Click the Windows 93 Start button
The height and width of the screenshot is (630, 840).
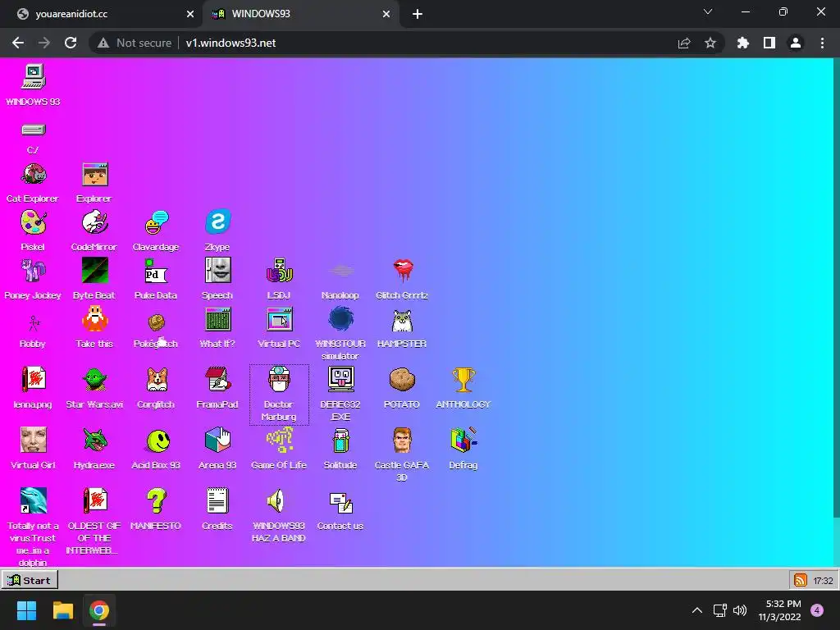click(30, 580)
